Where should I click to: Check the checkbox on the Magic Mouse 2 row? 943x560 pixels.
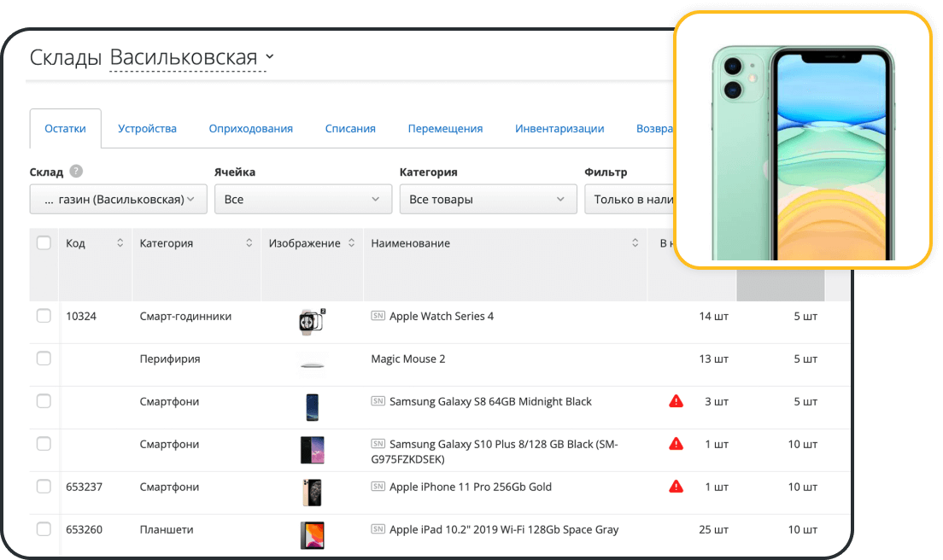44,358
